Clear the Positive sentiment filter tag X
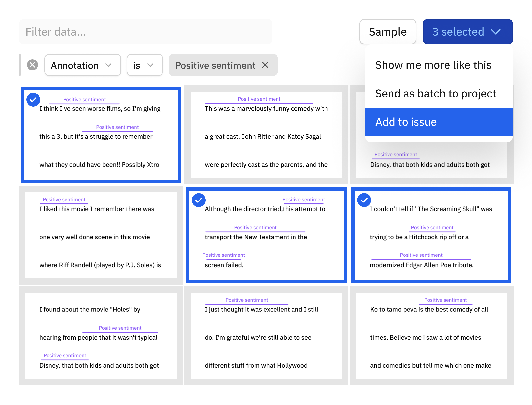The width and height of the screenshot is (532, 405). [x=265, y=65]
